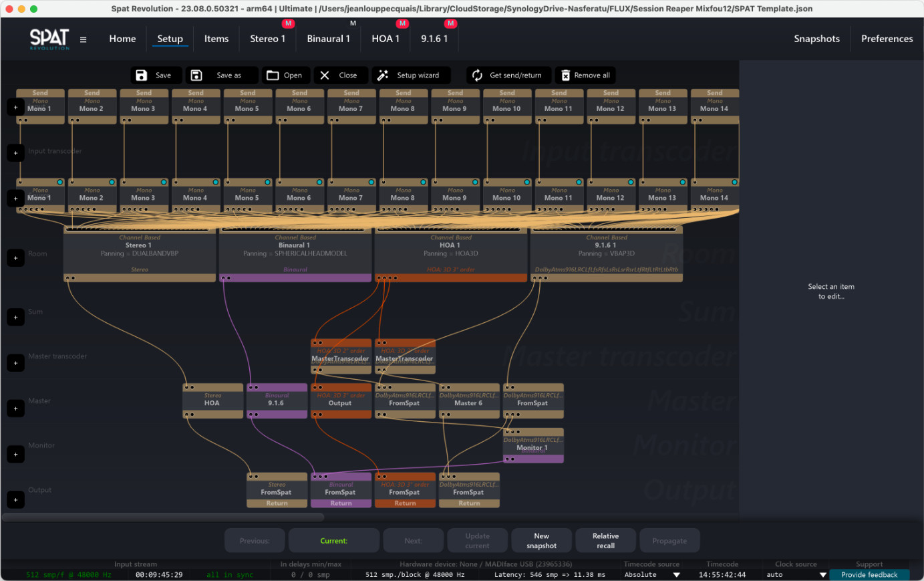Open the 9.1.6 1 room tab

click(434, 39)
